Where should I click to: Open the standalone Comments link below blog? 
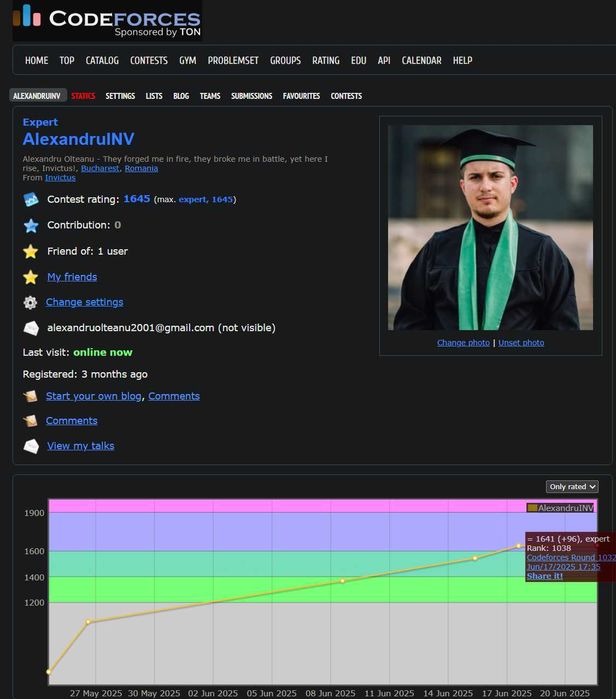71,421
